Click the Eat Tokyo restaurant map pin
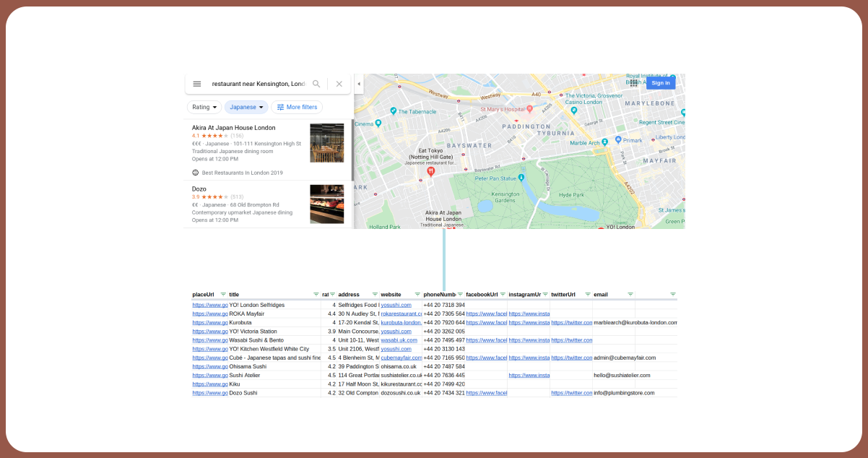 point(431,172)
